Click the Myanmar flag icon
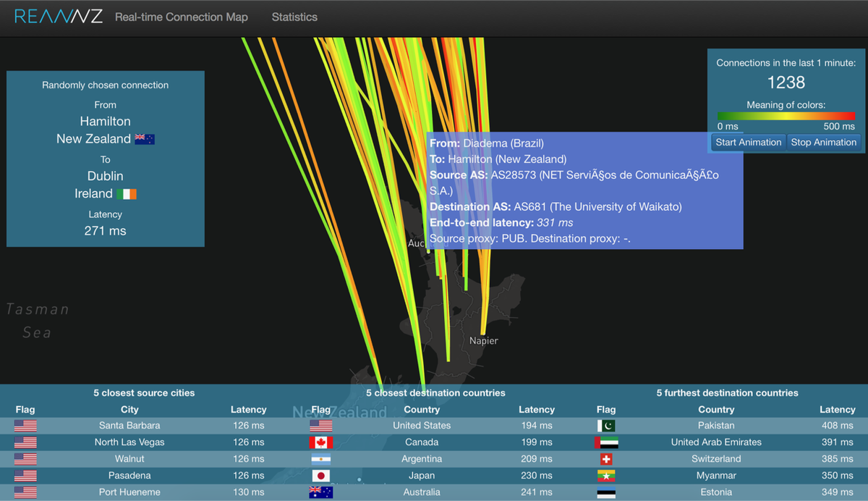 pos(606,476)
